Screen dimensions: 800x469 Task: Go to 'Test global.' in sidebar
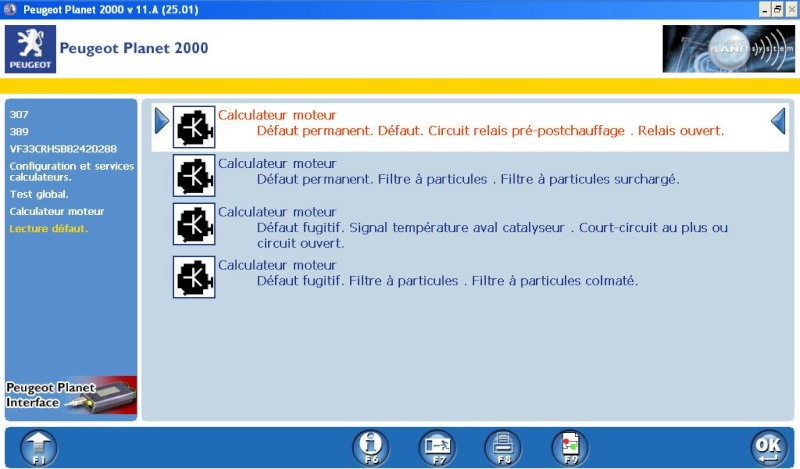coord(39,194)
